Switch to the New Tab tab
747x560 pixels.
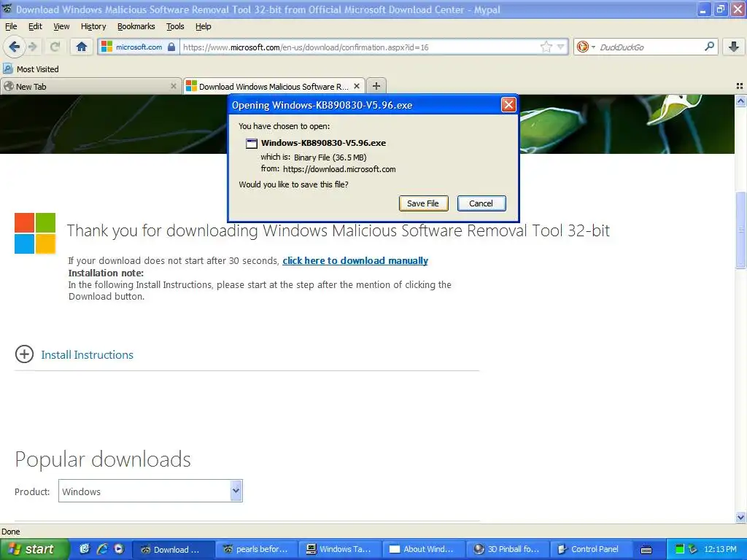[90, 86]
